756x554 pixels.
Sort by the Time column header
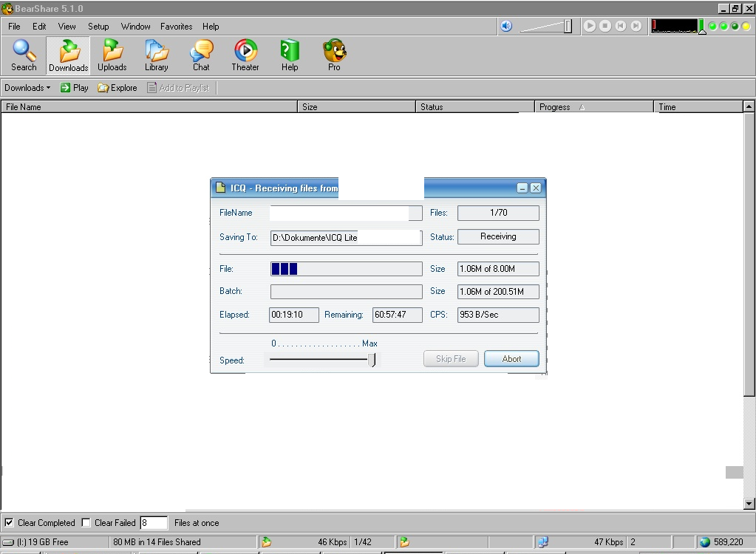(x=698, y=107)
